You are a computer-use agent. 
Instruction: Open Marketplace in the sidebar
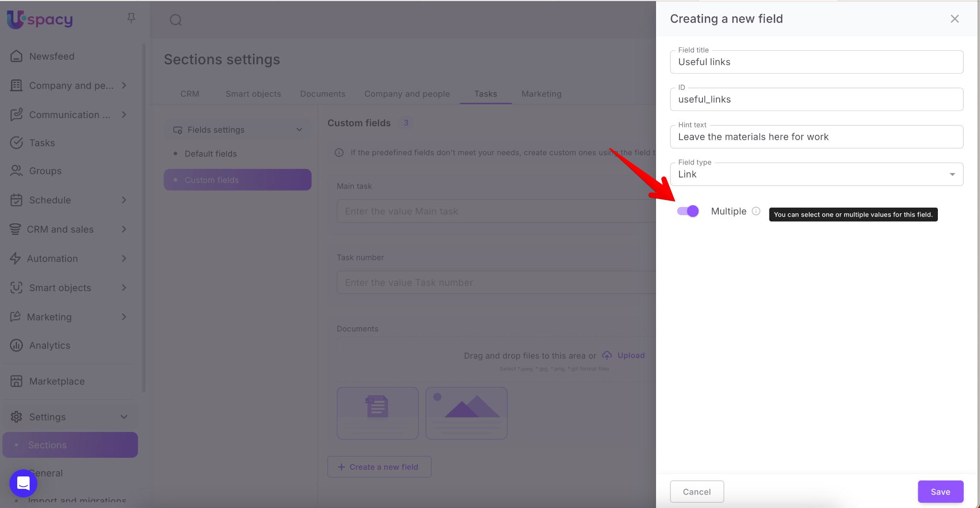click(x=56, y=381)
